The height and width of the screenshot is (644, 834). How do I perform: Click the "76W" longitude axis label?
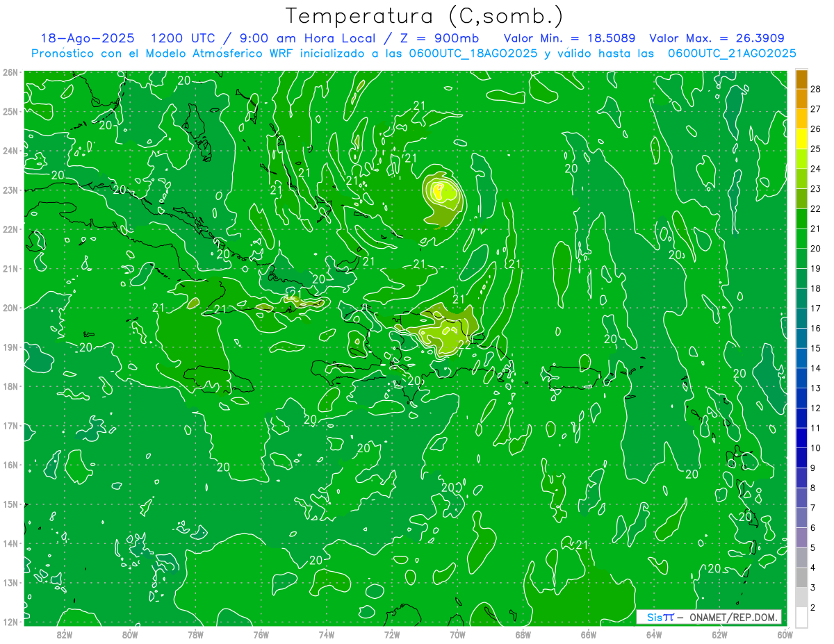click(261, 634)
